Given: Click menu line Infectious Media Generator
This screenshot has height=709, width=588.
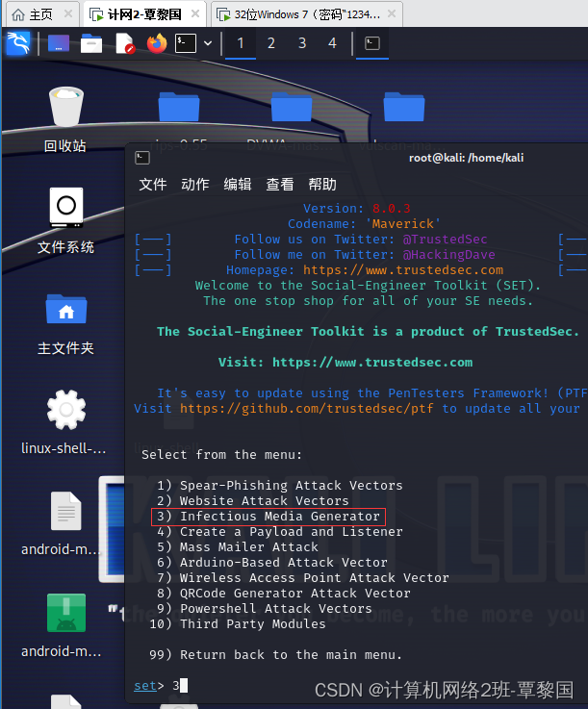Looking at the screenshot, I should 268,516.
